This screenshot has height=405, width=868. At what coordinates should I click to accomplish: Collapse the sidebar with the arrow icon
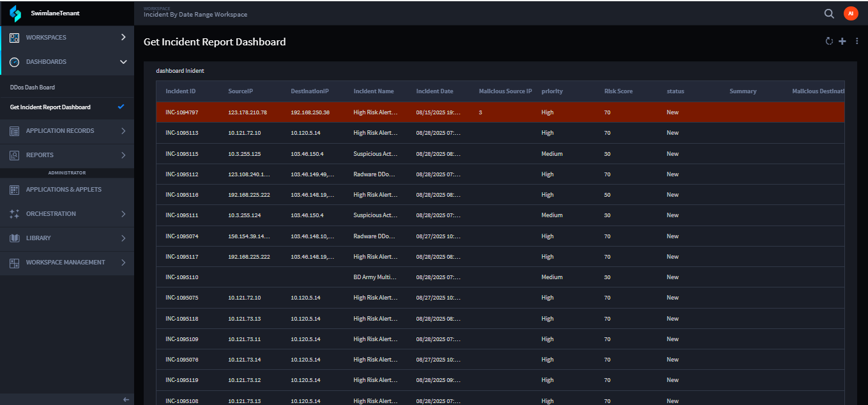tap(126, 399)
